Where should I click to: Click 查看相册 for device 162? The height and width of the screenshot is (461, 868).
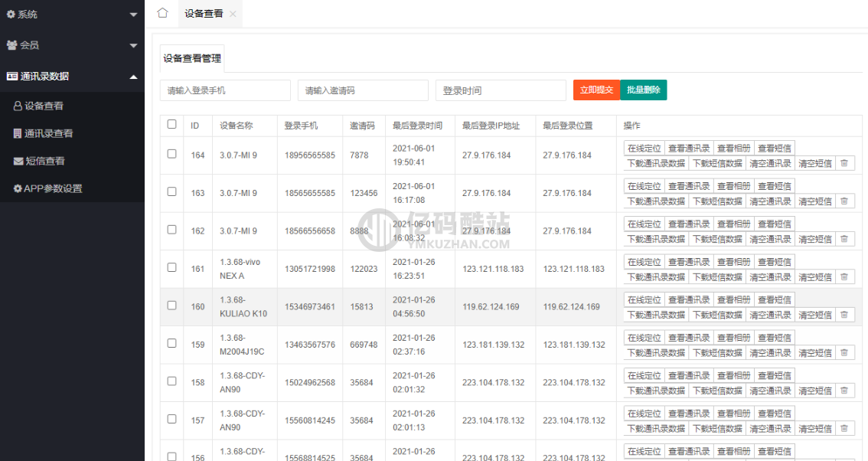tap(734, 224)
